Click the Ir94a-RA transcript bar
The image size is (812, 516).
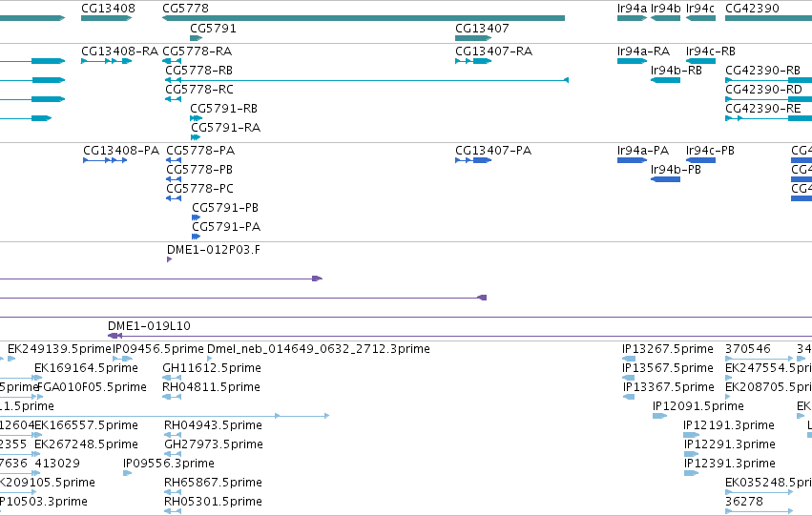[633, 61]
